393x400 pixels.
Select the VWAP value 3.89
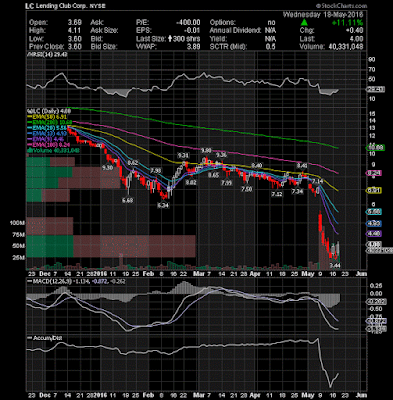click(194, 47)
